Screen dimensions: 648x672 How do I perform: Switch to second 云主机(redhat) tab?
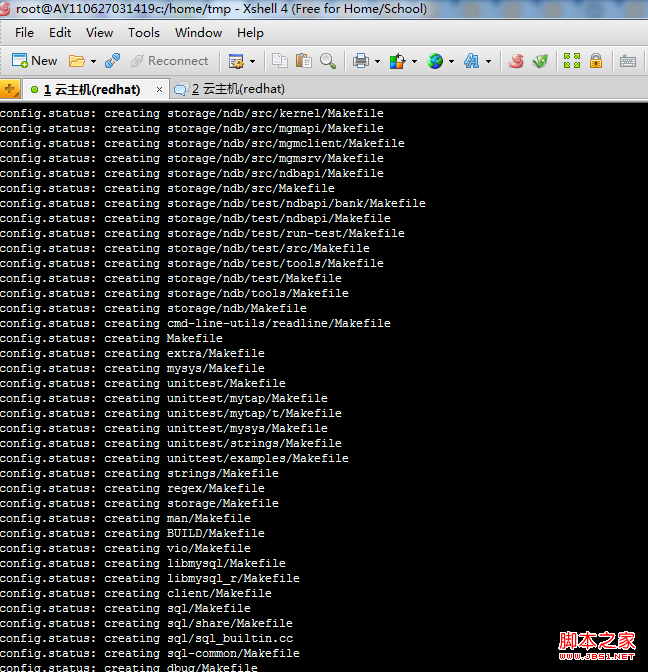pyautogui.click(x=236, y=88)
